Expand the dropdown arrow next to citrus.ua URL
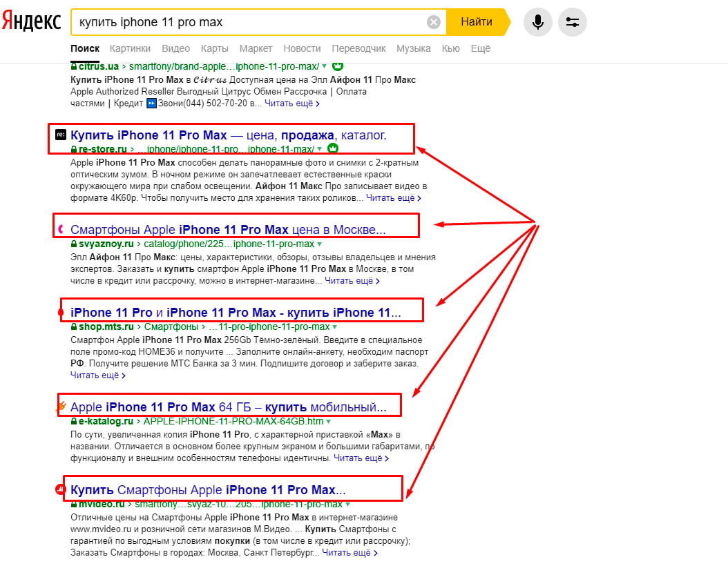The height and width of the screenshot is (577, 728). [324, 66]
